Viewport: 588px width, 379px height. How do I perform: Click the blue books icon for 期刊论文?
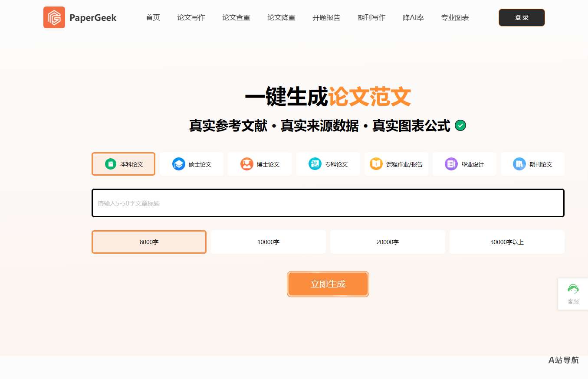tap(519, 164)
